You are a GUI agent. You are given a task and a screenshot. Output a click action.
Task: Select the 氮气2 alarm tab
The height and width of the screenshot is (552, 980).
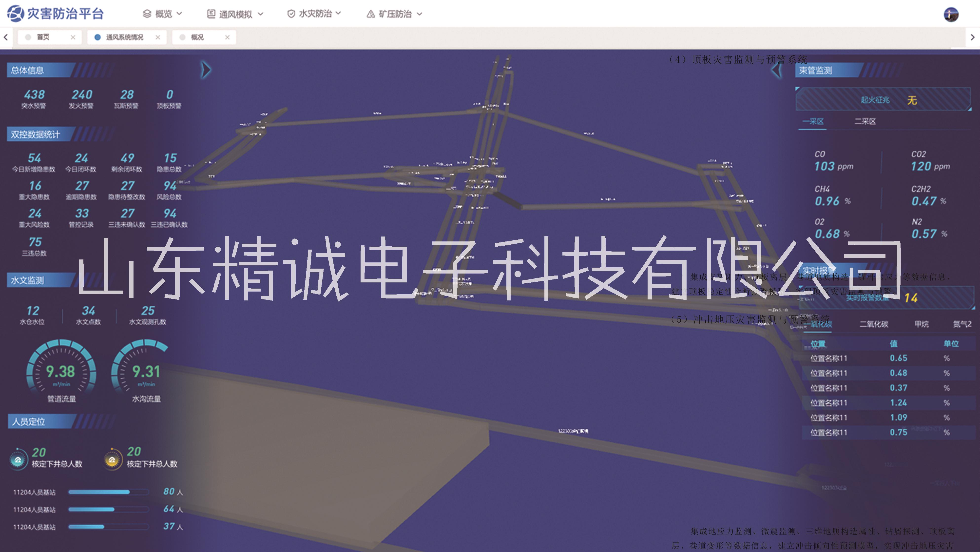pyautogui.click(x=962, y=324)
